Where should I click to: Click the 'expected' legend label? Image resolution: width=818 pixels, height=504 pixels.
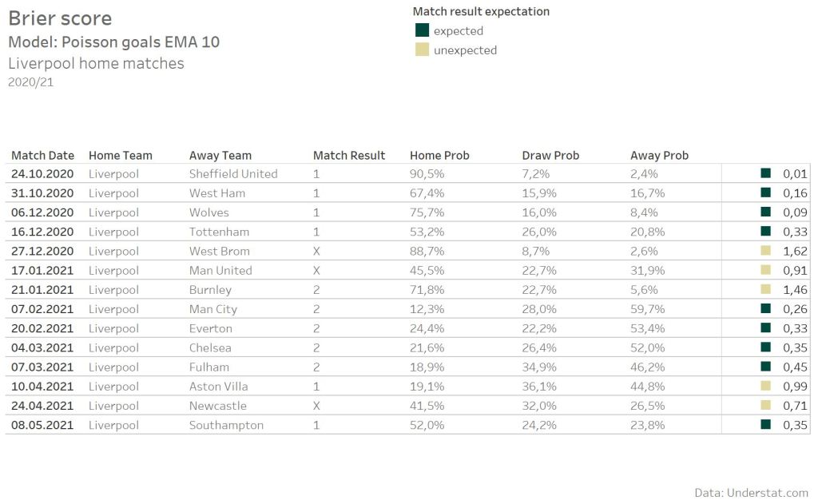(x=459, y=31)
